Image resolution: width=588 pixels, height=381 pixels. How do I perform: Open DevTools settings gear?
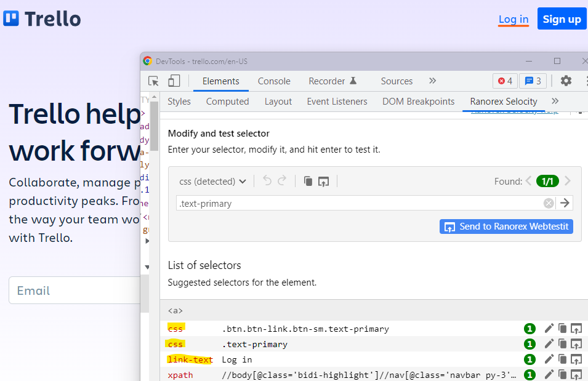coord(566,81)
